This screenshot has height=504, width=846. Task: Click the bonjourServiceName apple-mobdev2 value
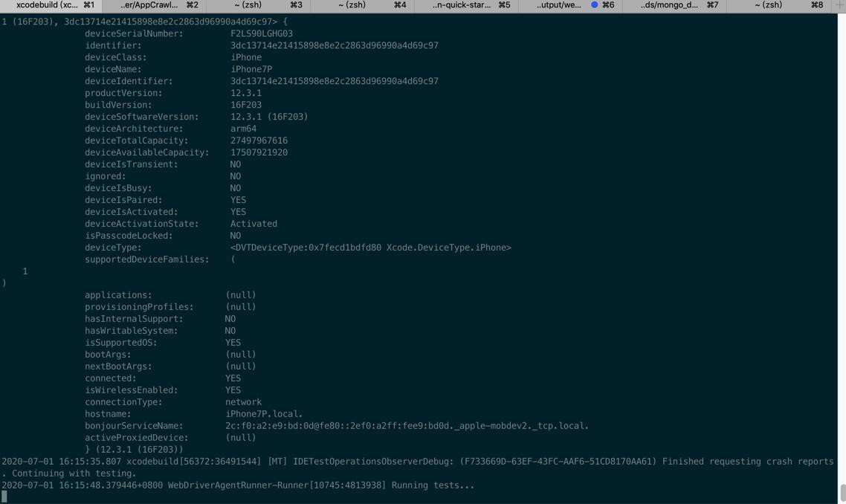point(407,425)
